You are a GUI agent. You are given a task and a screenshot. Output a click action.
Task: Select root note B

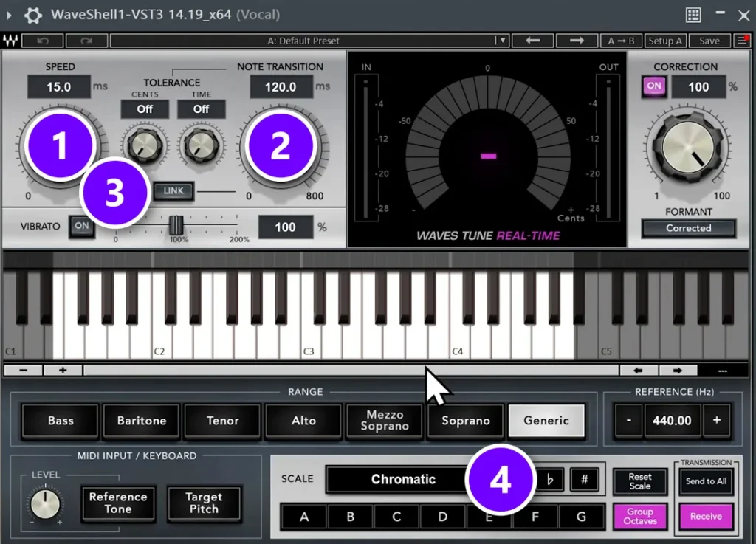[x=351, y=517]
